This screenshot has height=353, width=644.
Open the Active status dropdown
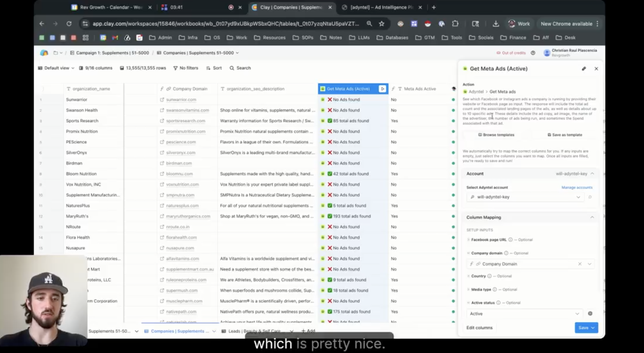click(x=524, y=314)
